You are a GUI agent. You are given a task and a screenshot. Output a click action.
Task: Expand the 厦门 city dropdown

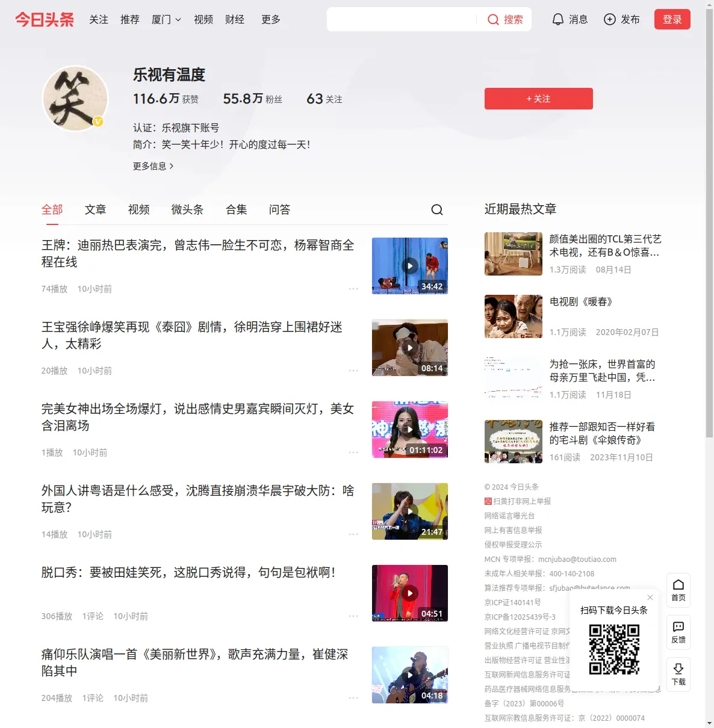[x=166, y=19]
